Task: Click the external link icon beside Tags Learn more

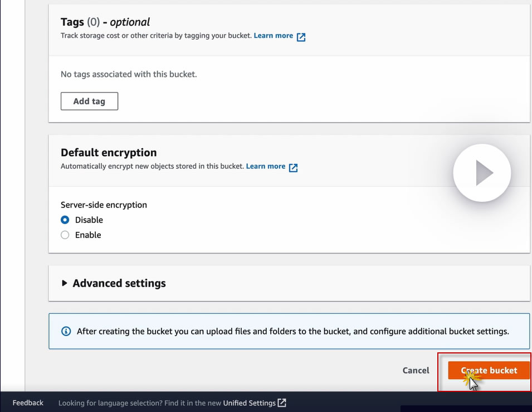Action: coord(301,37)
